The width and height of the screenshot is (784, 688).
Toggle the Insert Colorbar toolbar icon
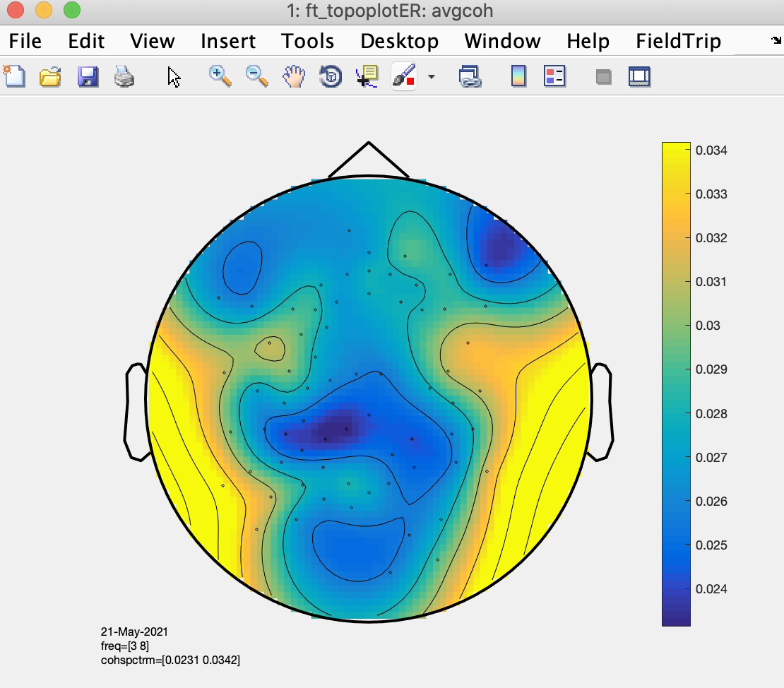pos(518,76)
